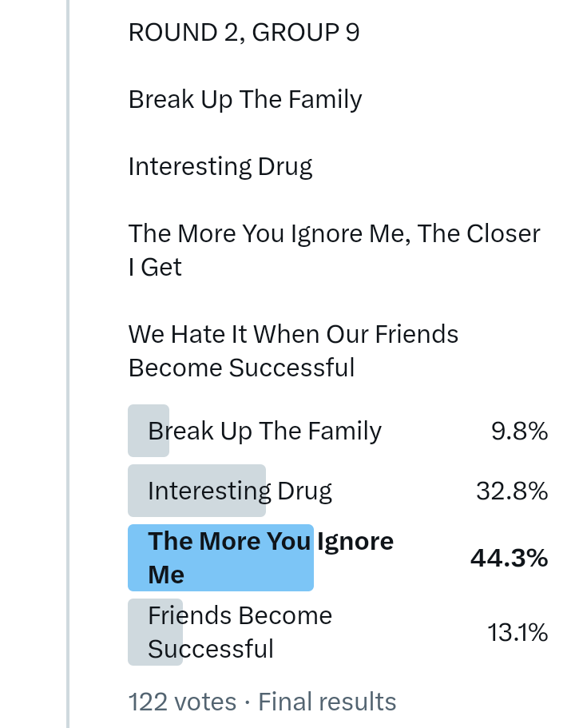Select the "Friends Become Successful" poll option label
The height and width of the screenshot is (728, 575).
(240, 631)
